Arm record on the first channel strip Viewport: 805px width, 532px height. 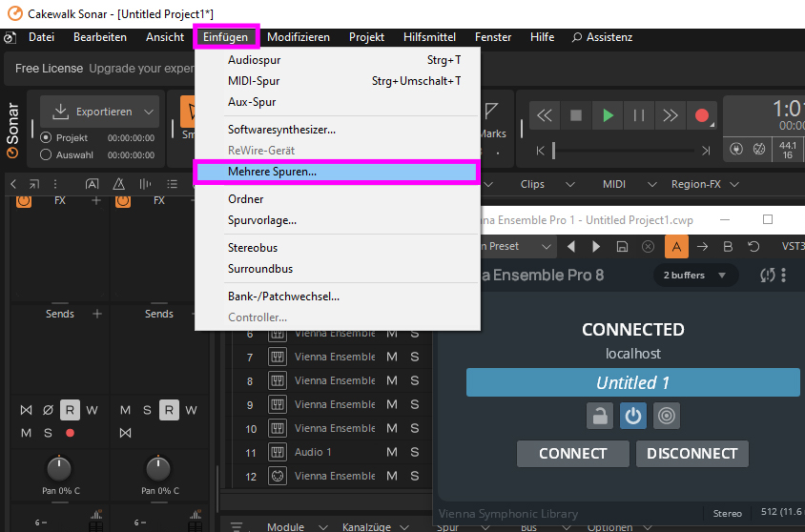[71, 433]
